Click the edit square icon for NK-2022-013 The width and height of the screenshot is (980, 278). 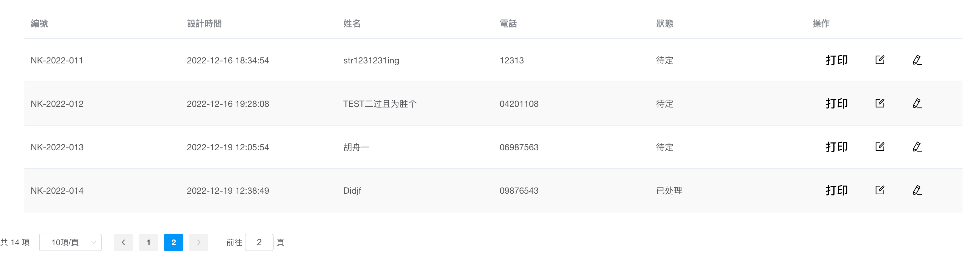pos(880,146)
